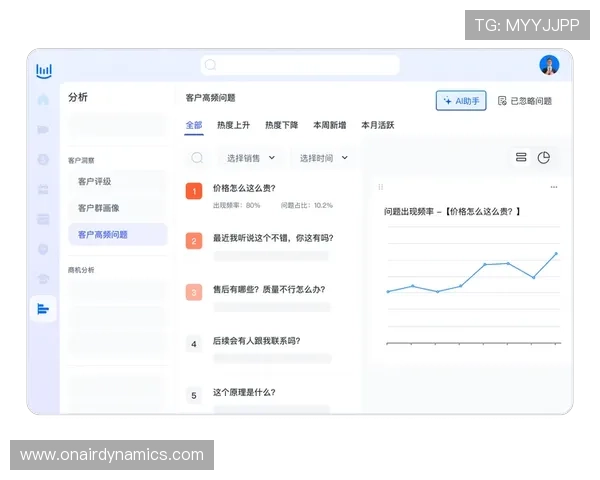Open the 已忽略问题 link
Image resolution: width=600 pixels, height=480 pixels.
(x=525, y=101)
